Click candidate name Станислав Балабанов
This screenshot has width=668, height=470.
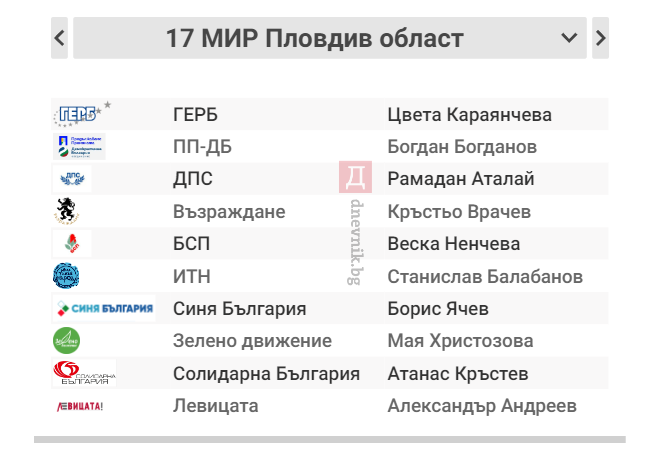(x=485, y=277)
